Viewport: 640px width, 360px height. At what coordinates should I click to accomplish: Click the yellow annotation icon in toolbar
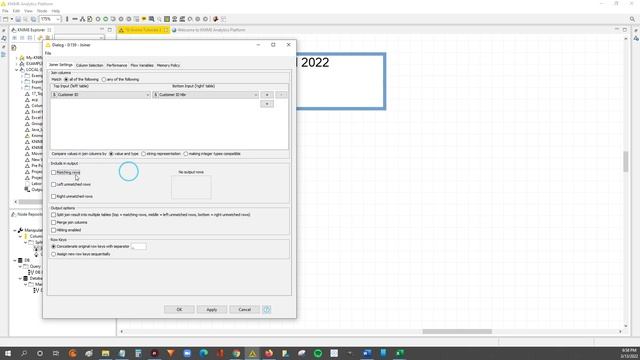click(144, 19)
